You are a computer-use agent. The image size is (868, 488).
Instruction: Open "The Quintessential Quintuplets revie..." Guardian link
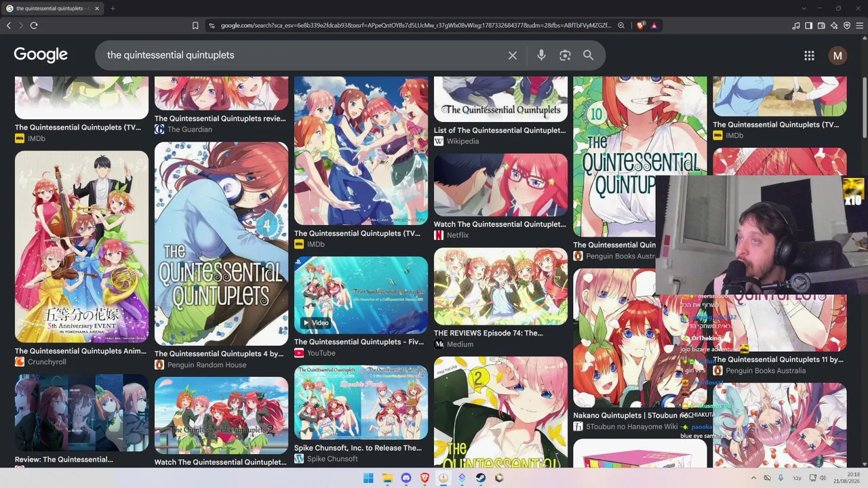pyautogui.click(x=220, y=119)
